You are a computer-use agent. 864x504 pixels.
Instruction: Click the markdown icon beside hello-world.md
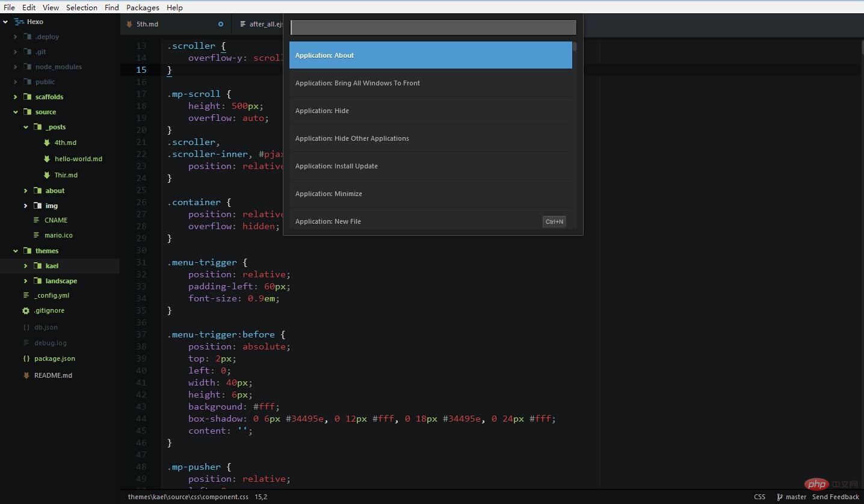click(47, 159)
